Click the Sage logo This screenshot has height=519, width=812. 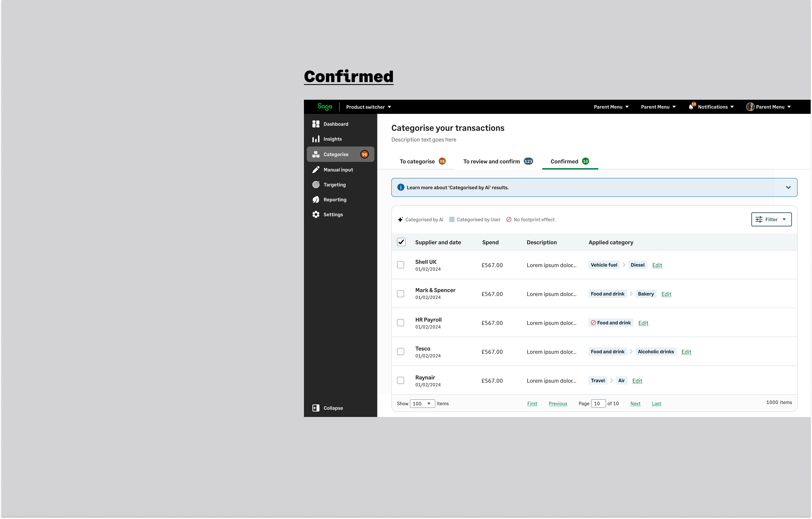325,107
